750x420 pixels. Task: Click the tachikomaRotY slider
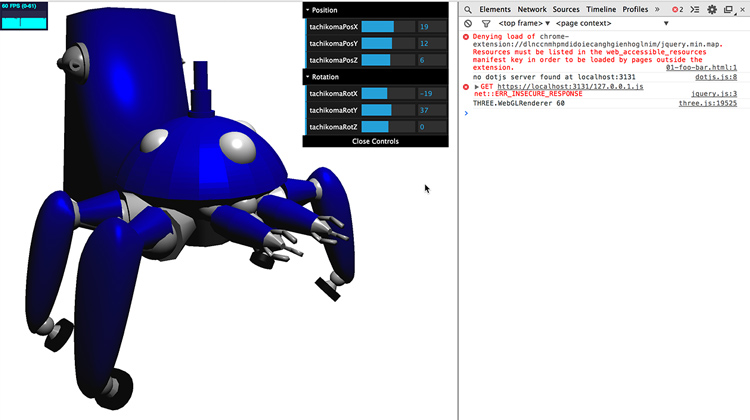point(388,111)
